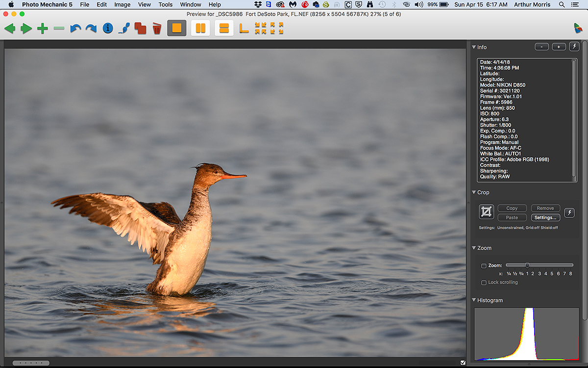Open Spotlight search magnifier in menu bar
588x368 pixels.
562,4
